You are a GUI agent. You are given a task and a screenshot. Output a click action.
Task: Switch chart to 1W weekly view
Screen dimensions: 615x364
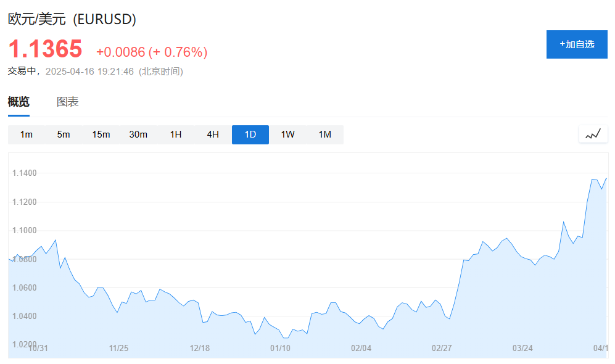pyautogui.click(x=287, y=134)
